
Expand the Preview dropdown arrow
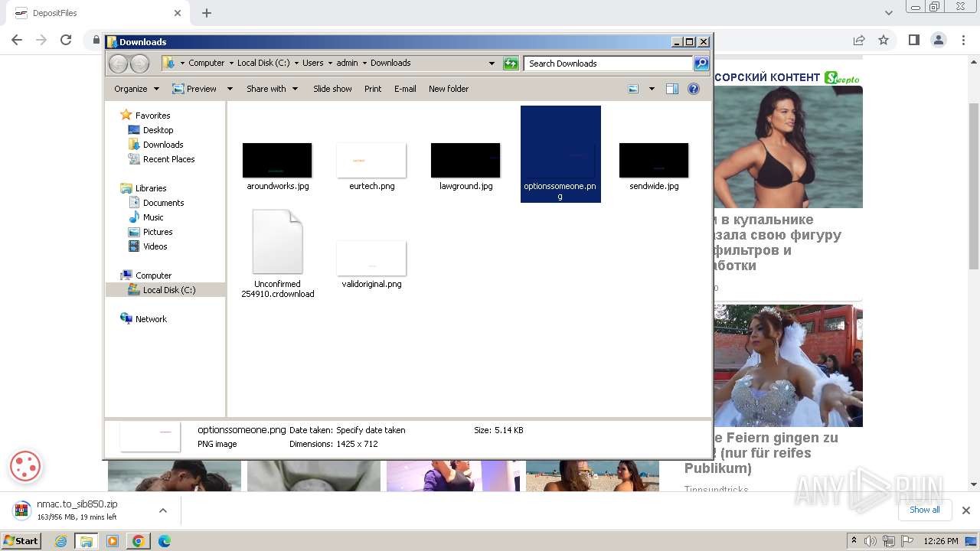coord(230,89)
